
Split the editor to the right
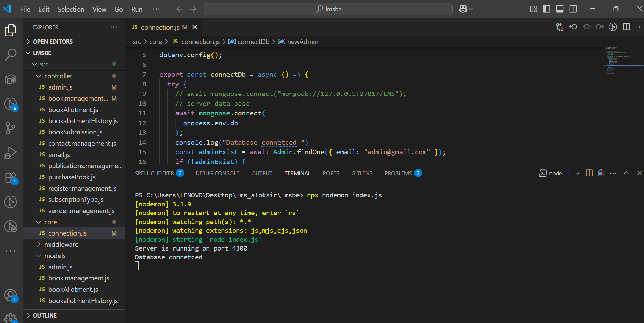(626, 27)
